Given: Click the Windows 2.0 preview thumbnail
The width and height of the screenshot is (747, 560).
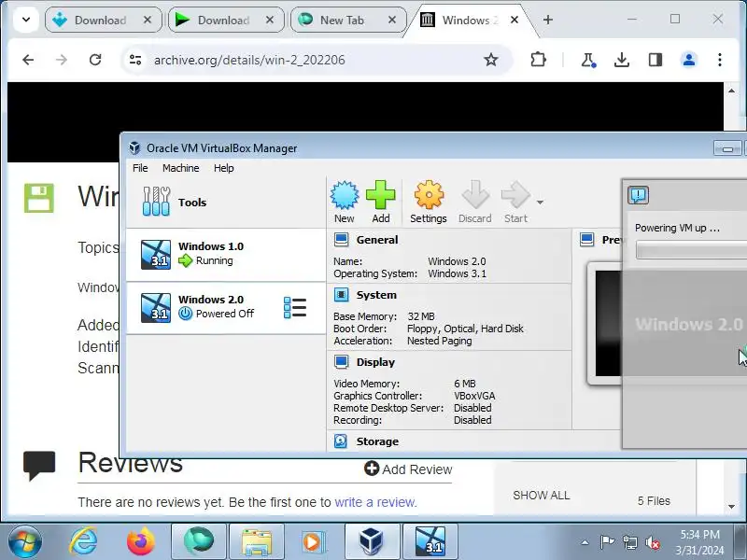Looking at the screenshot, I should click(609, 324).
